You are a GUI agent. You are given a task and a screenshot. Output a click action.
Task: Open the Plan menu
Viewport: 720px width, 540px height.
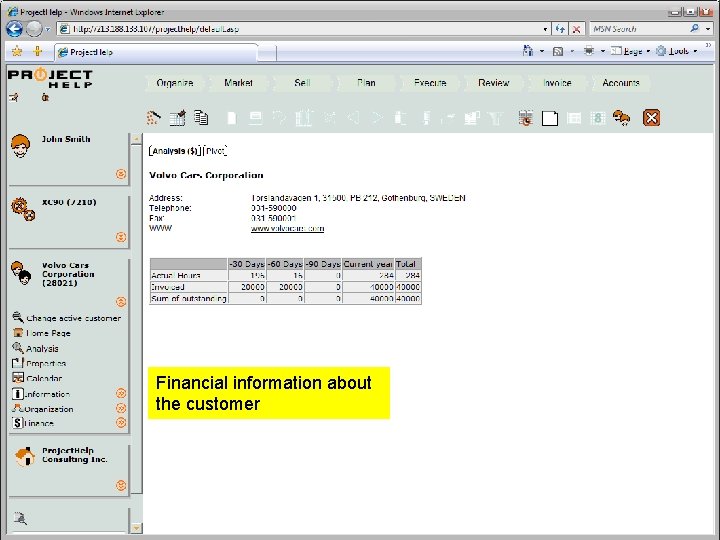[x=366, y=83]
